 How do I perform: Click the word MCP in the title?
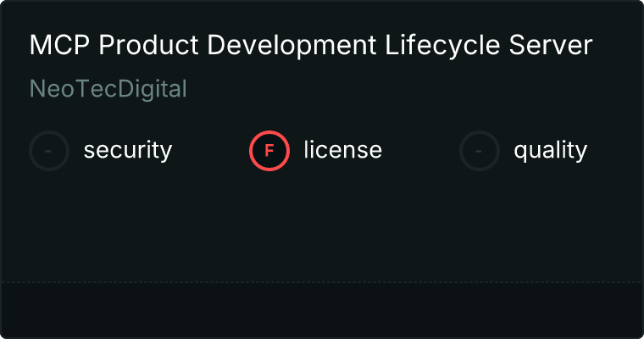coord(60,45)
